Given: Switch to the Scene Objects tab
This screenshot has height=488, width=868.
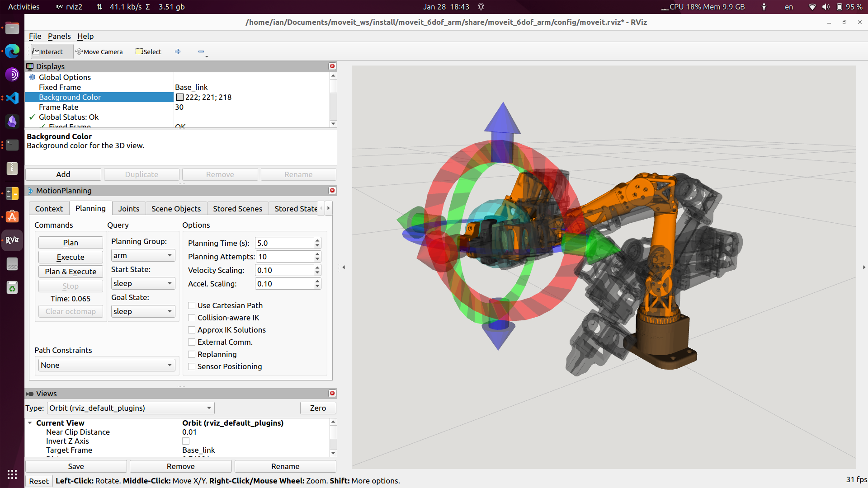Looking at the screenshot, I should (x=176, y=208).
